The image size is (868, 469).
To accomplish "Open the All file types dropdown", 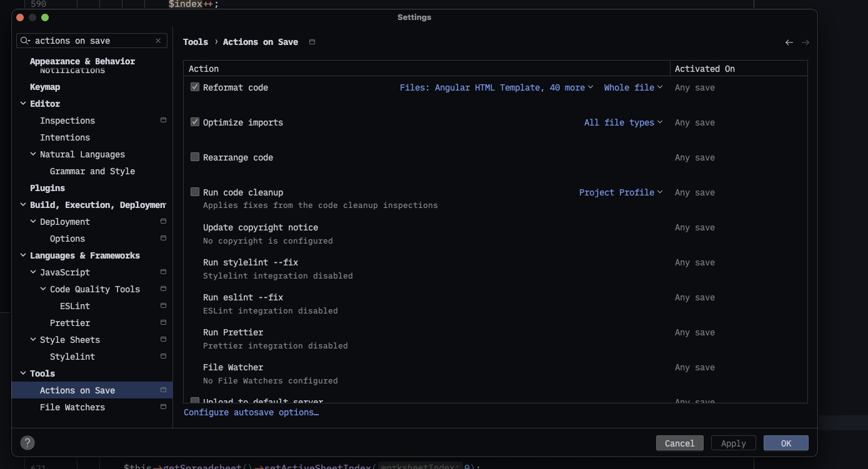I will tap(622, 122).
